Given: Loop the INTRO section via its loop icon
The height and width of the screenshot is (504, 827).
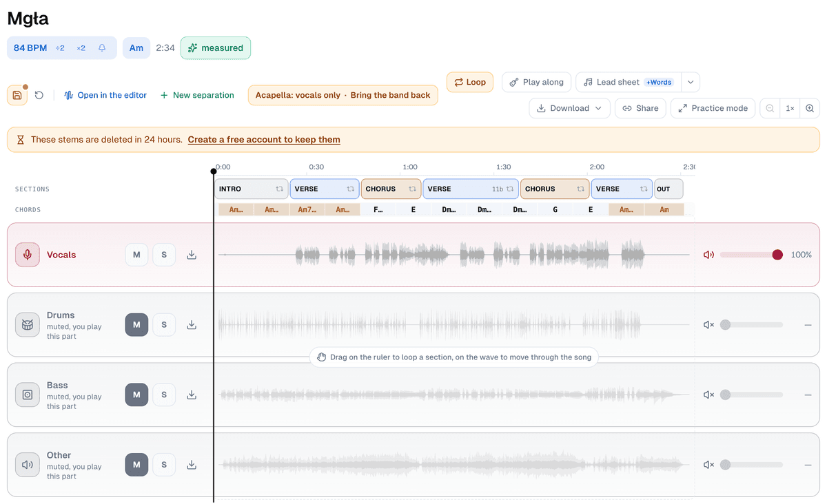Looking at the screenshot, I should pyautogui.click(x=279, y=189).
